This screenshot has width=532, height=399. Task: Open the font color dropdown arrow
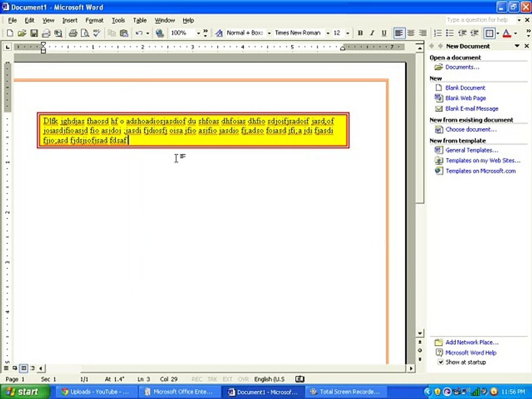click(515, 33)
